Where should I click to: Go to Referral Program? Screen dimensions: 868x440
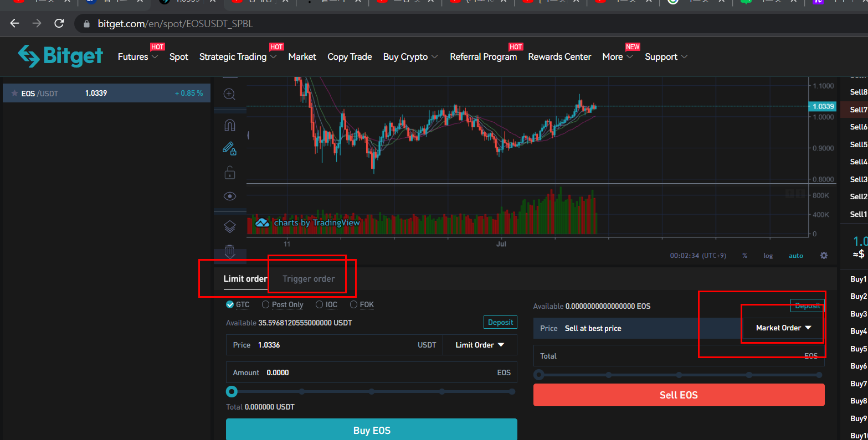(483, 56)
